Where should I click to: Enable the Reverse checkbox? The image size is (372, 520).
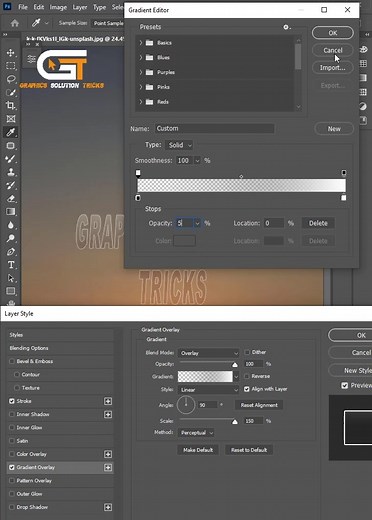click(247, 376)
